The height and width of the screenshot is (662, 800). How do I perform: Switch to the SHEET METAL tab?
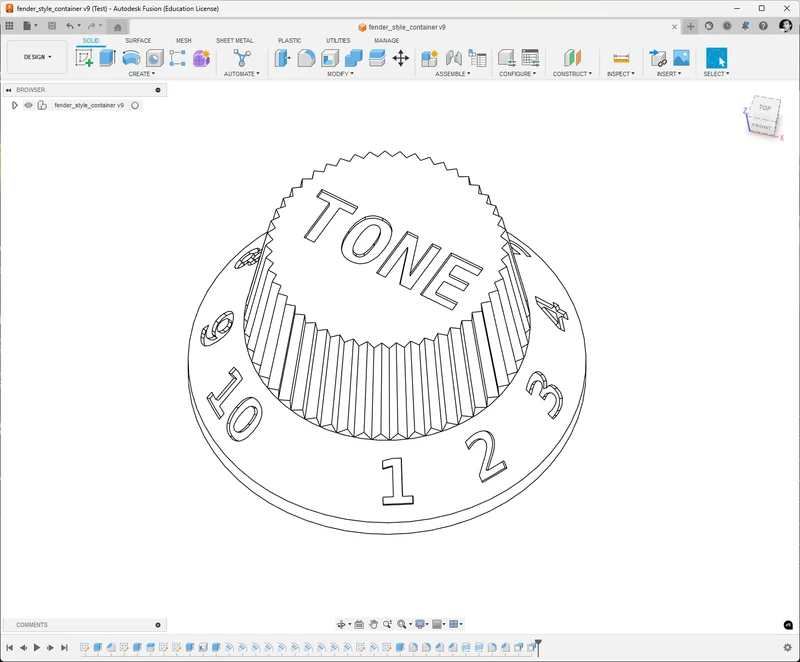click(235, 40)
